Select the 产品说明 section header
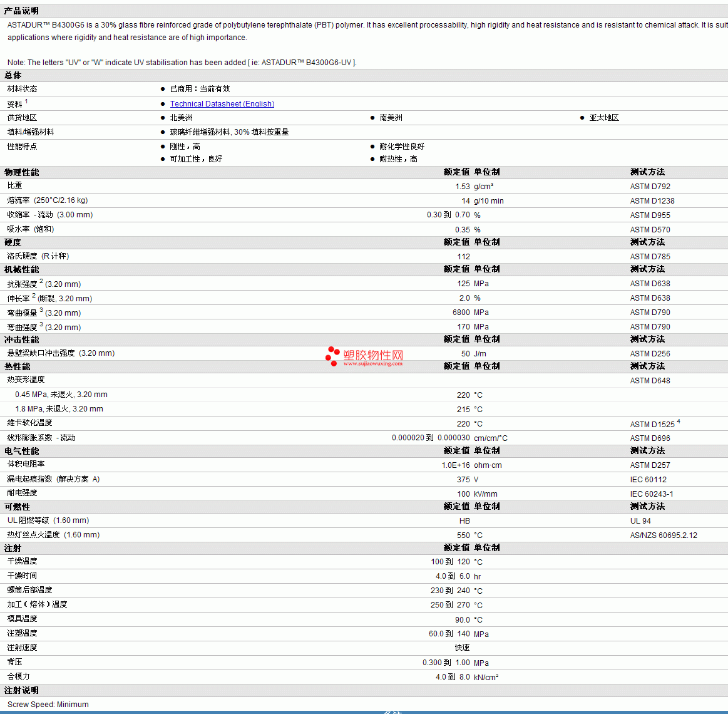The height and width of the screenshot is (714, 728). pyautogui.click(x=21, y=11)
